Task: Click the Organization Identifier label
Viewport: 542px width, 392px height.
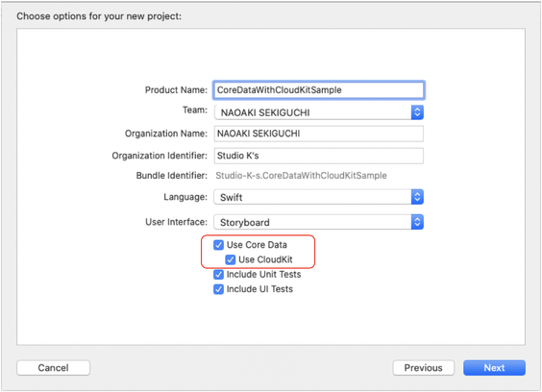Action: tap(160, 156)
